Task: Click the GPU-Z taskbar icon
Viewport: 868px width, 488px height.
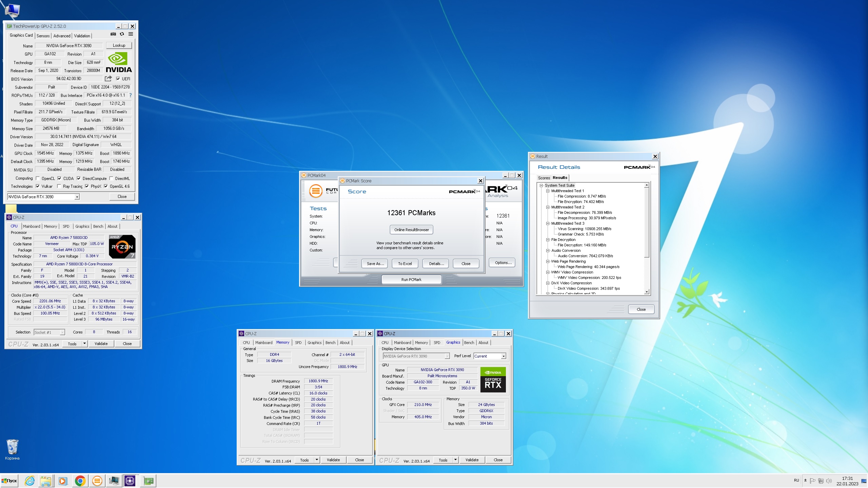Action: (x=148, y=481)
